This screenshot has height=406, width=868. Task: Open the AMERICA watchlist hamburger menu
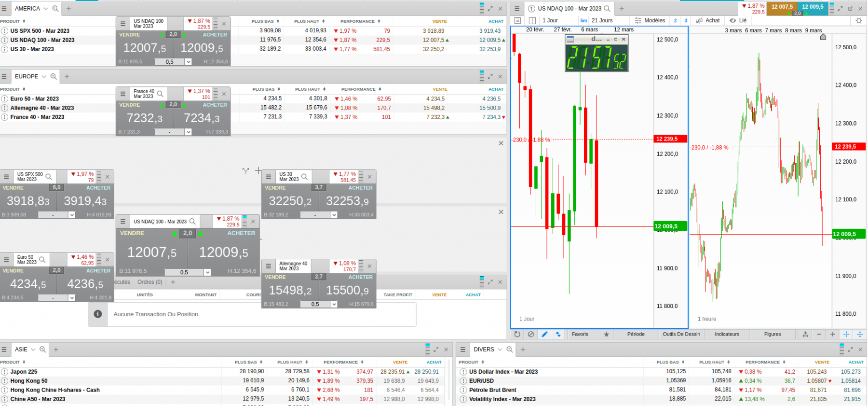(x=4, y=9)
